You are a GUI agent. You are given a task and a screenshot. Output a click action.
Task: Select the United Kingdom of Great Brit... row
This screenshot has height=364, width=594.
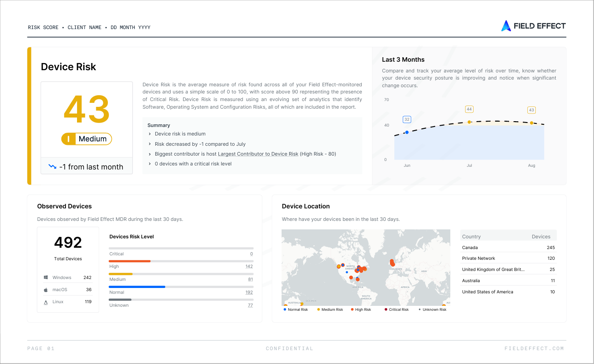pos(509,269)
